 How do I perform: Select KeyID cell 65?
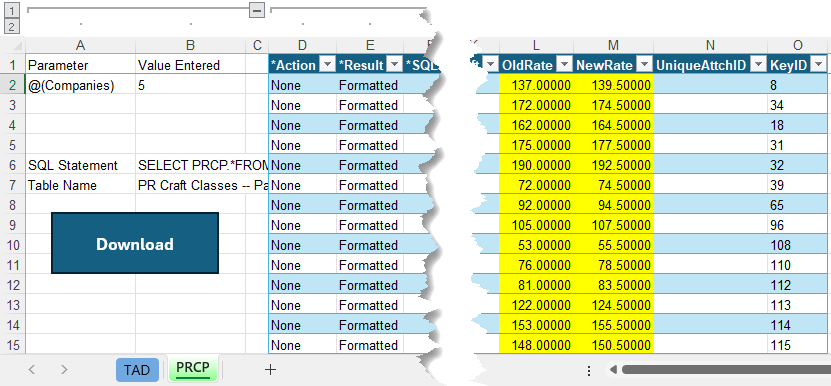[x=798, y=205]
